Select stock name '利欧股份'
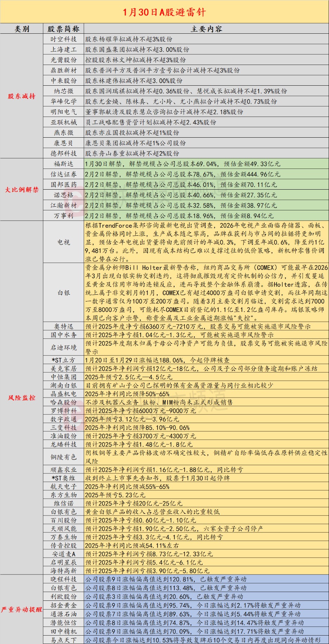Viewport: 329px width, 644px height. pyautogui.click(x=64, y=596)
